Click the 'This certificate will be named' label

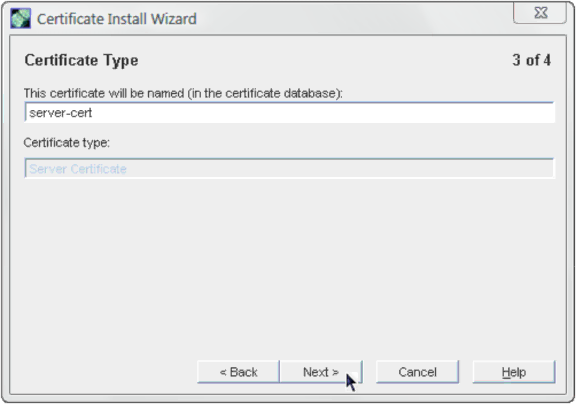click(183, 93)
